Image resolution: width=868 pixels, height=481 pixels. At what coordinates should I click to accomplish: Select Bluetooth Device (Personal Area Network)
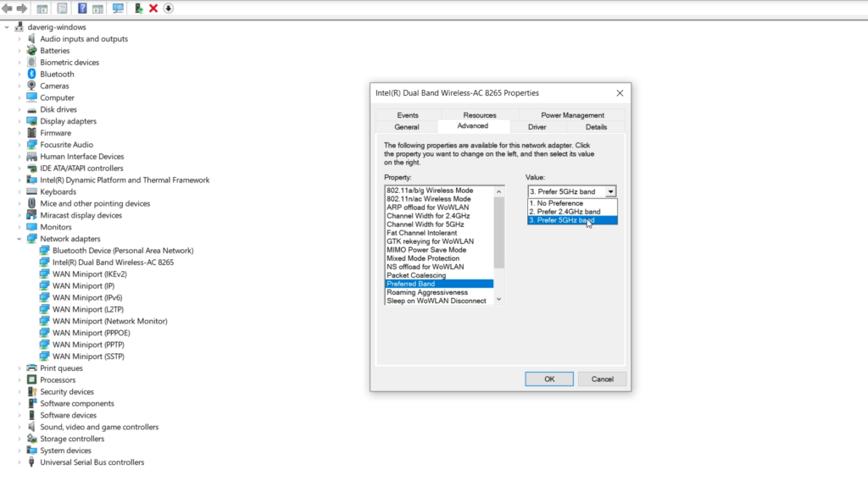tap(123, 251)
